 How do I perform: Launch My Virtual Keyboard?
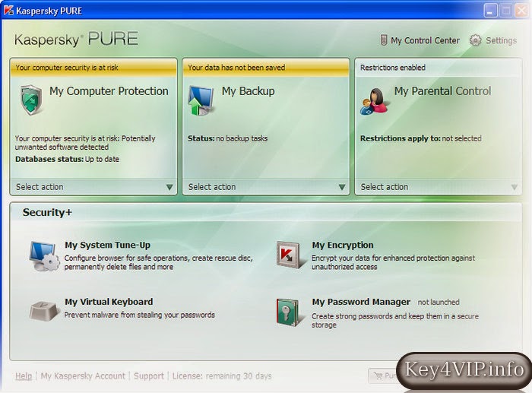109,302
